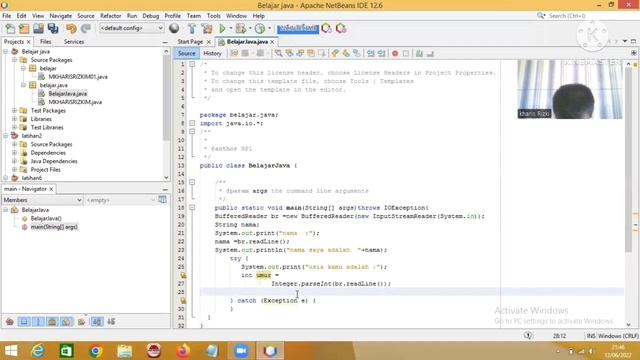Click the Open Project toolbar icon
640x360 pixels.
(38, 28)
